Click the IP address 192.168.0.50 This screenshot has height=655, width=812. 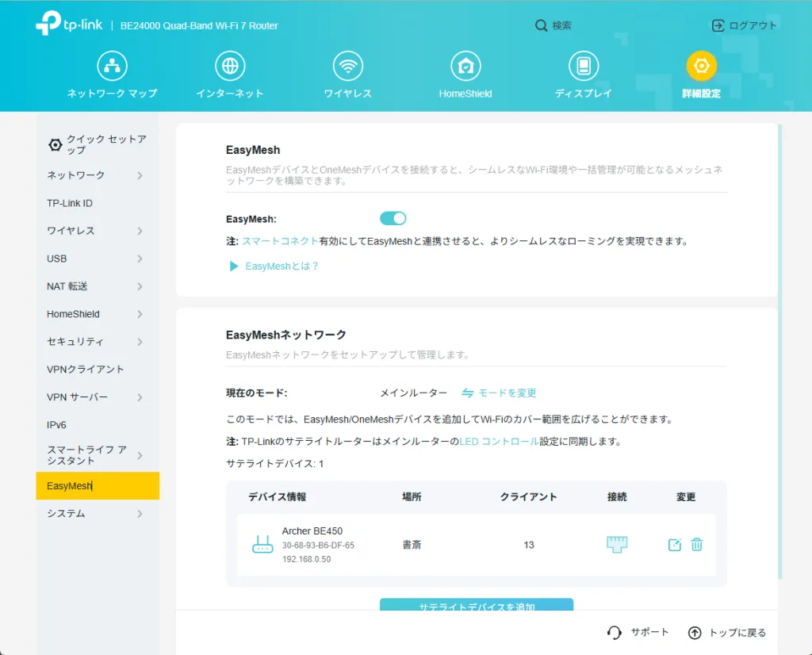click(x=306, y=559)
